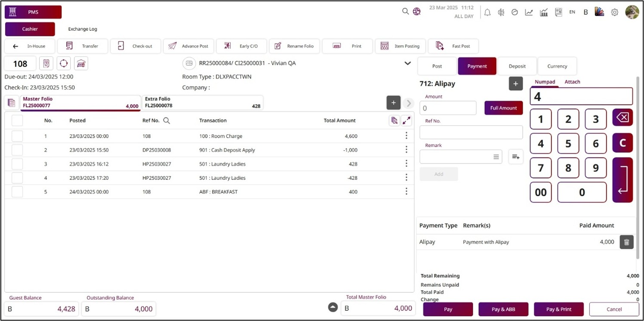Open the settings gear icon
This screenshot has height=321, width=644.
tap(615, 12)
